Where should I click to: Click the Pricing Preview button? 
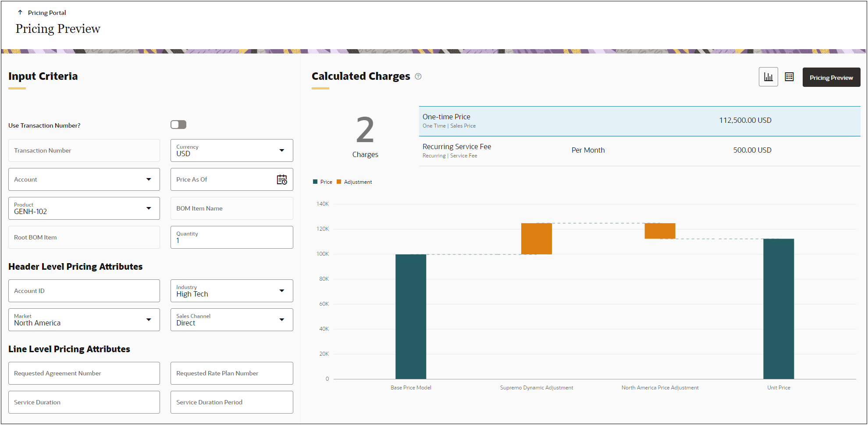(831, 77)
